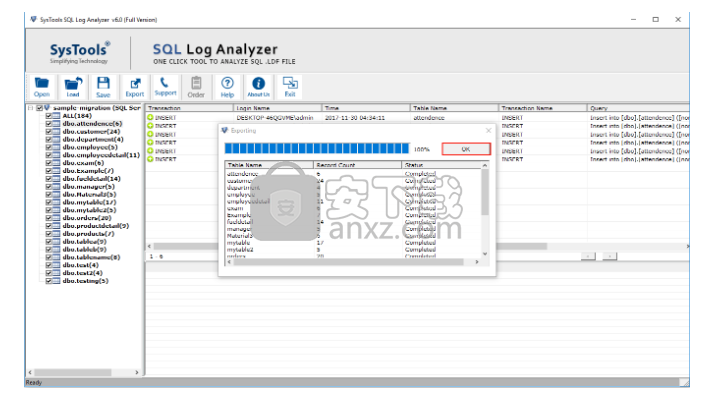Select the dbo.Material2(5) tree item
Viewport: 717px width, 405px height.
pyautogui.click(x=89, y=194)
